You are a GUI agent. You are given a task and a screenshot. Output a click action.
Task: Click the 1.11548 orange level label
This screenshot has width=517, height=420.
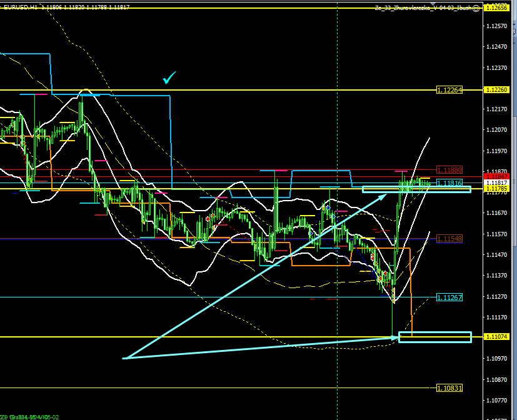tap(449, 239)
